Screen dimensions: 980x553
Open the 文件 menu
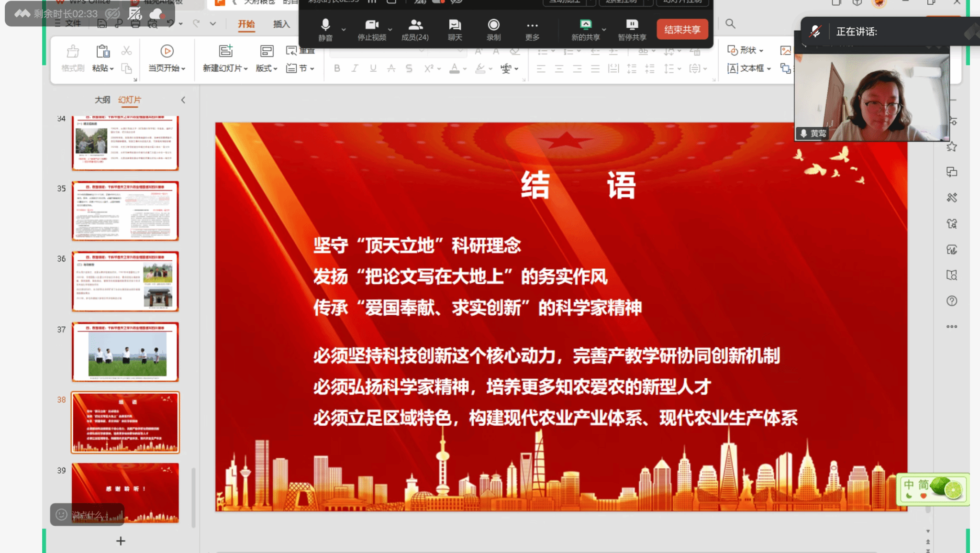(67, 23)
